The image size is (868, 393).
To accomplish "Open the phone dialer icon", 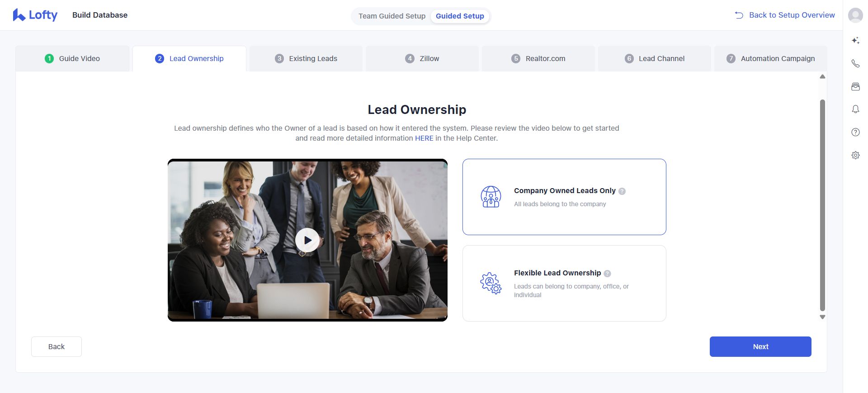I will point(855,64).
